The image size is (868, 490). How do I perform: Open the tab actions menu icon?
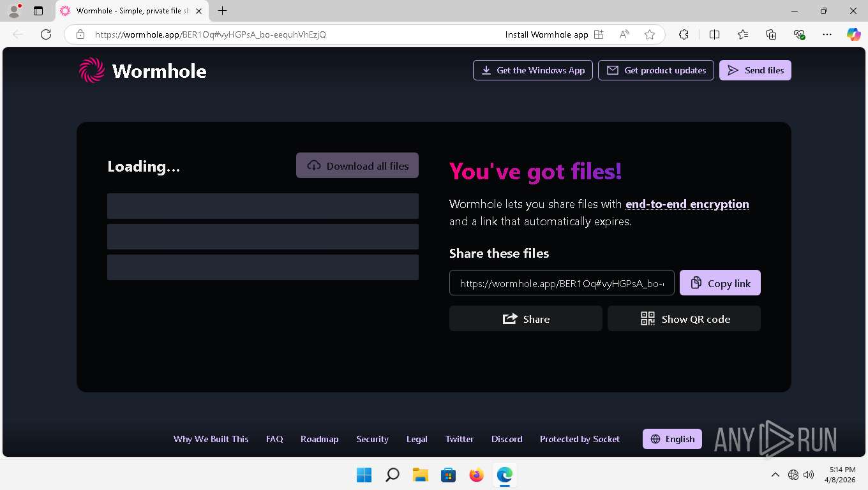tap(38, 11)
